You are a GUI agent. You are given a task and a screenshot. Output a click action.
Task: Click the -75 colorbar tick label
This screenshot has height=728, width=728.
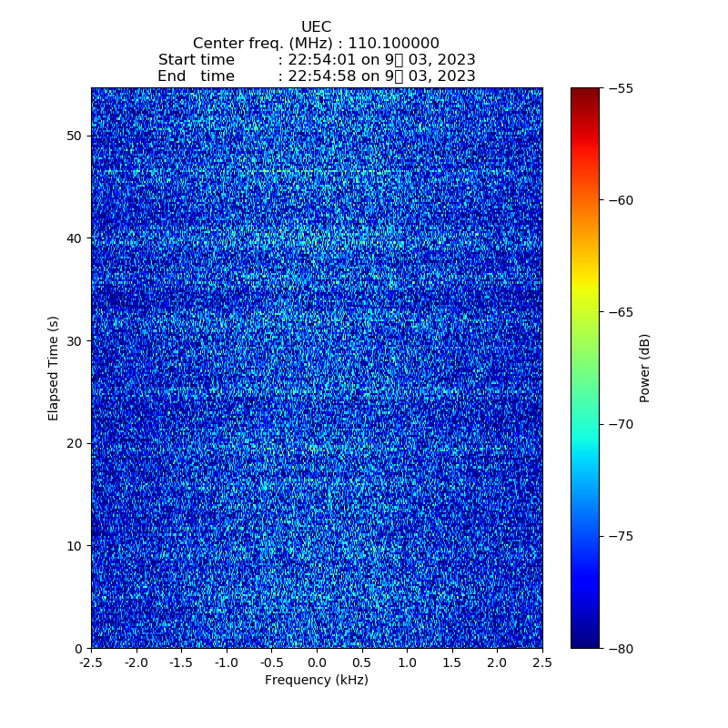620,536
